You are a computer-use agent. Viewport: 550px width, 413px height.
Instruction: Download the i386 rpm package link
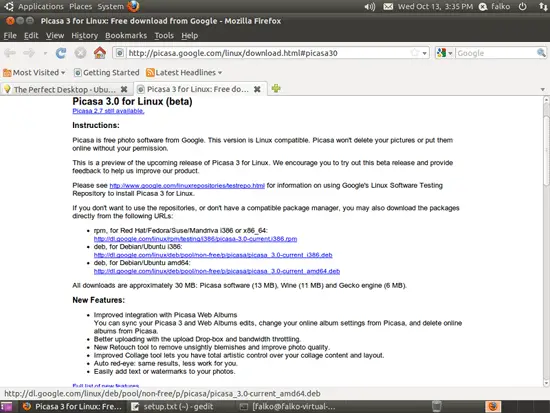(195, 239)
